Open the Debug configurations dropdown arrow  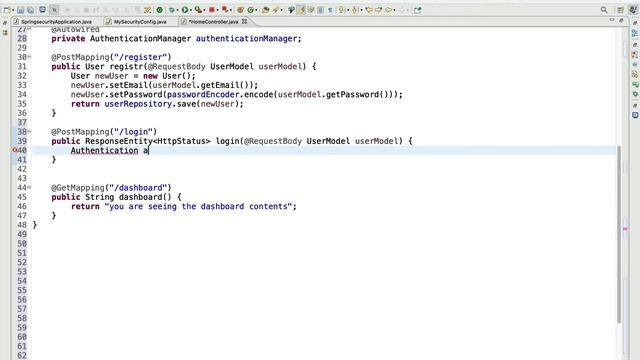178,10
